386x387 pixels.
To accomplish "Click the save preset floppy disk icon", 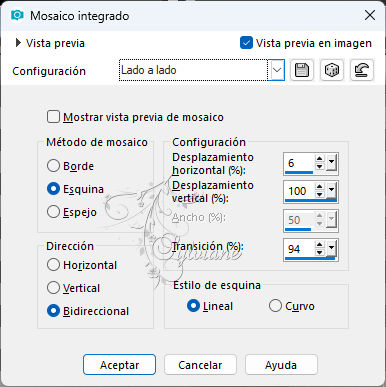I will [302, 70].
